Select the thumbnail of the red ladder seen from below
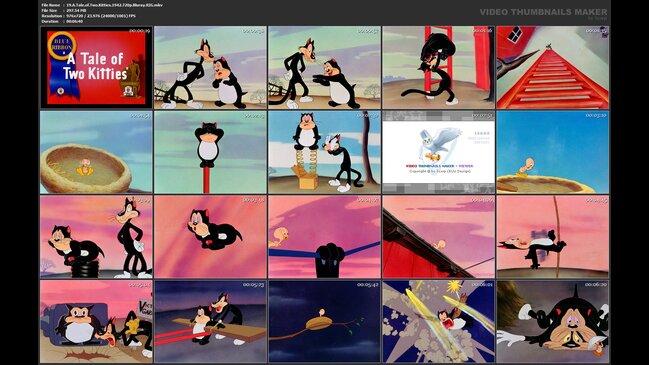This screenshot has height=365, width=649. (553, 67)
